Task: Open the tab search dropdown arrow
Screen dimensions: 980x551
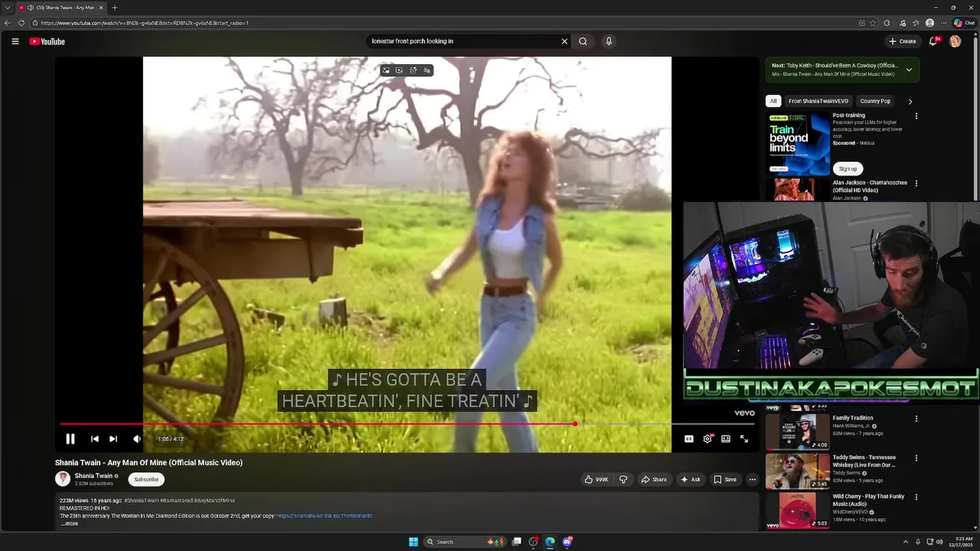Action: click(x=7, y=8)
